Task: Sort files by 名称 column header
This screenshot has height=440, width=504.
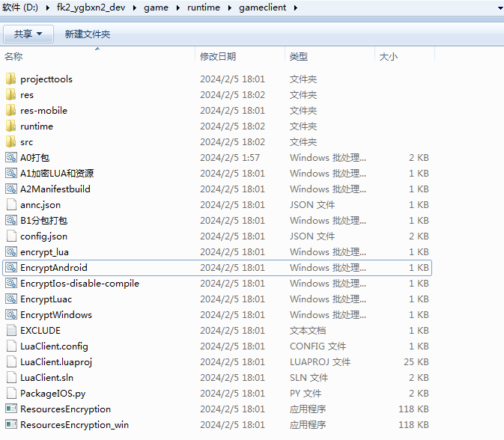Action: pos(13,56)
